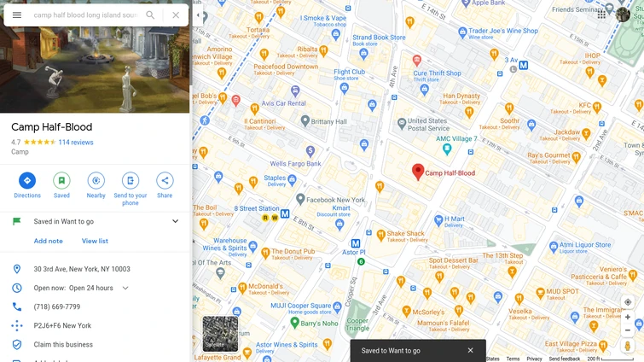Open the Nearby search icon

[96, 180]
